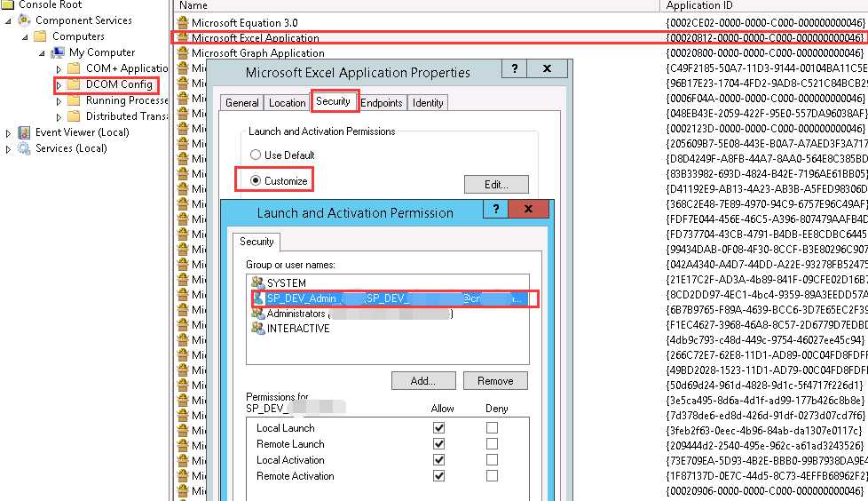Click help button of Excel Properties dialog
868x501 pixels.
coord(514,68)
